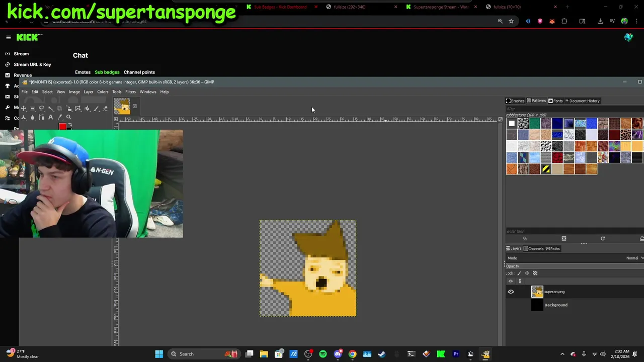644x362 pixels.
Task: Select the green pattern swatch
Action: [534, 123]
